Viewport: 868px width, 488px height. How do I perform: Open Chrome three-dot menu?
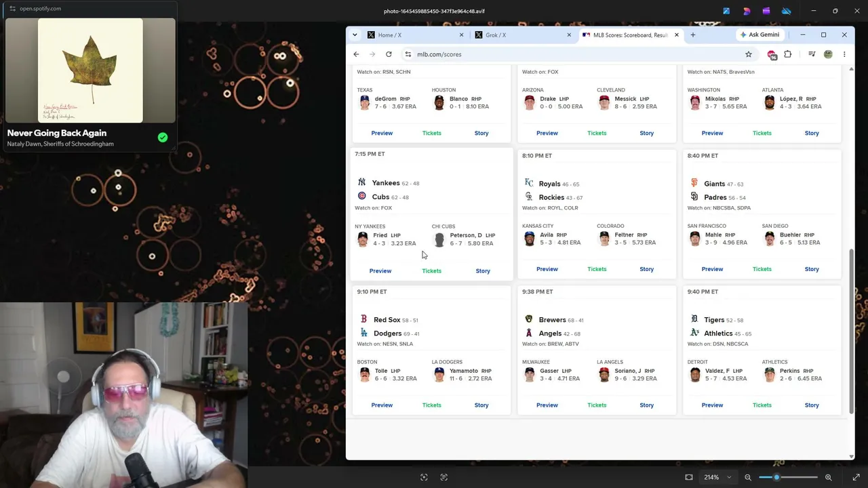point(844,54)
